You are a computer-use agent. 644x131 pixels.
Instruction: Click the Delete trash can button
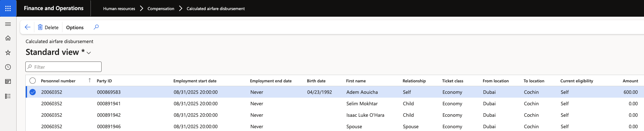(x=48, y=27)
